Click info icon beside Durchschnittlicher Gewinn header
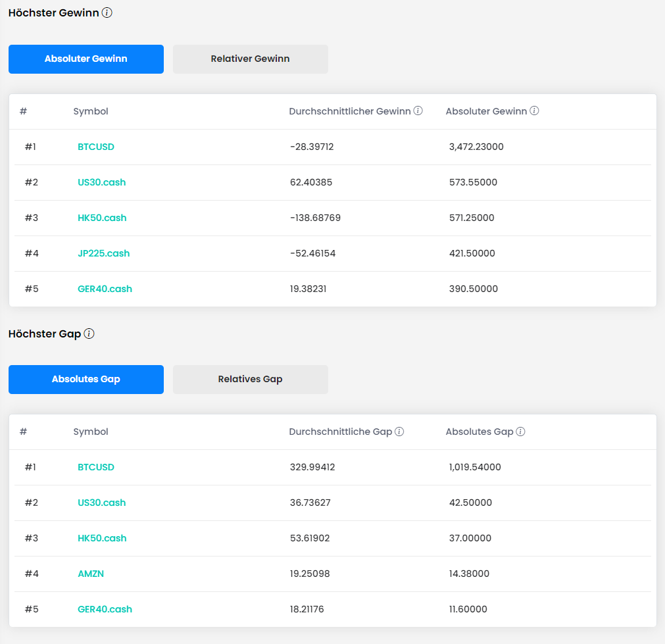 pos(418,111)
